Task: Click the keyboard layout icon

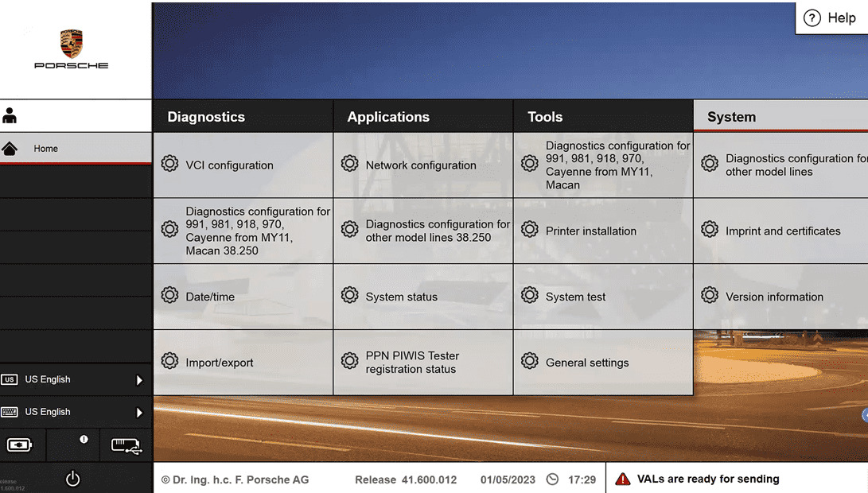Action: (10, 412)
